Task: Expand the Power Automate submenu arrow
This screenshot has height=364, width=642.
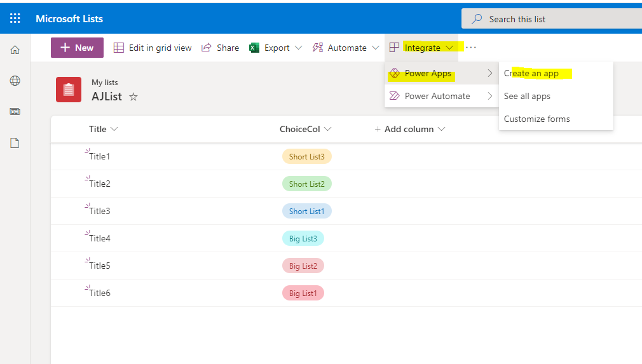Action: 489,96
